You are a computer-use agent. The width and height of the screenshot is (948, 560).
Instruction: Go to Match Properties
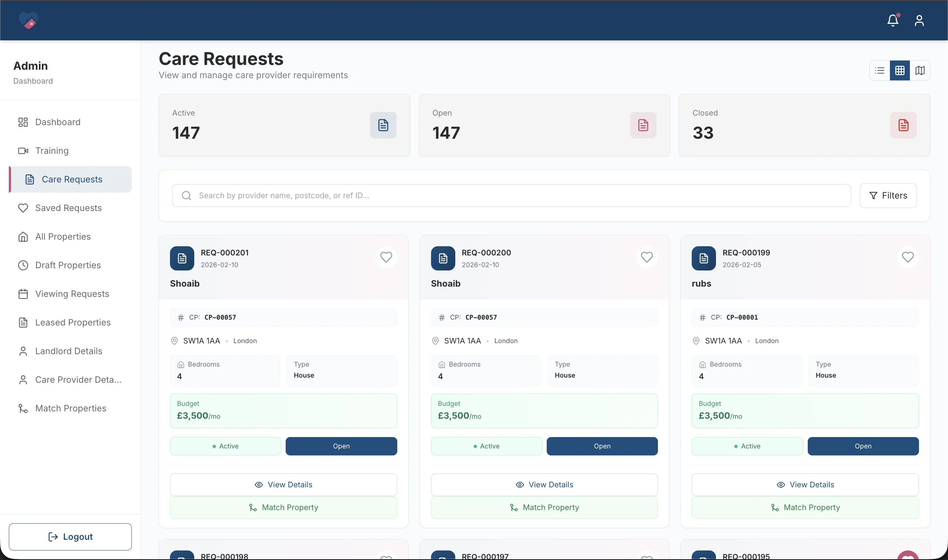70,408
